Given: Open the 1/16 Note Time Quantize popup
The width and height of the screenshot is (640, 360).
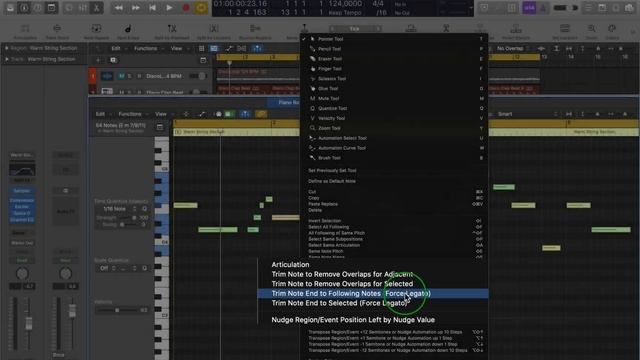Looking at the screenshot, I should [x=118, y=209].
